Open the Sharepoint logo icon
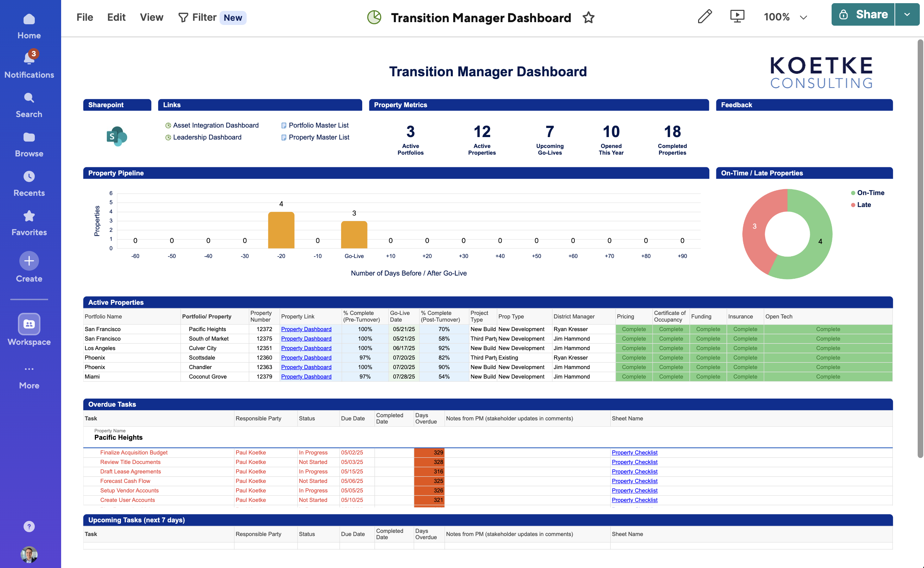This screenshot has height=568, width=924. (117, 136)
